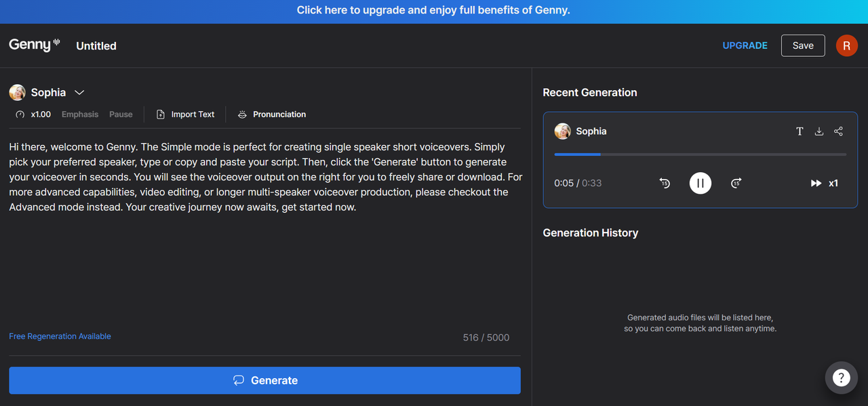The height and width of the screenshot is (406, 868).
Task: Click the 0:05 / 0:33 time display
Action: pos(578,183)
